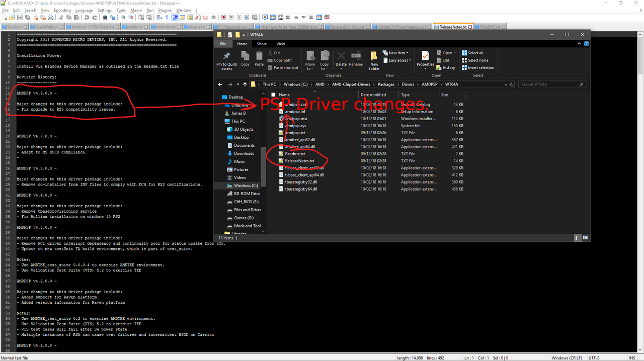Toggle Notepad++ word wrap toolbar icon
Viewport: 644px width, 361px height.
tap(159, 17)
